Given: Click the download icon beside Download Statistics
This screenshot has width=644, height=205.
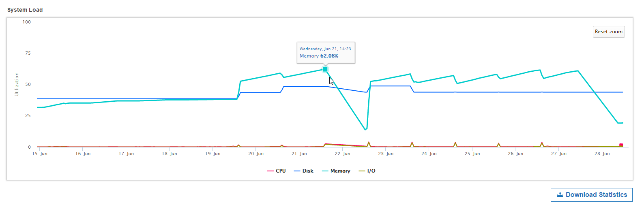Looking at the screenshot, I should (x=560, y=195).
